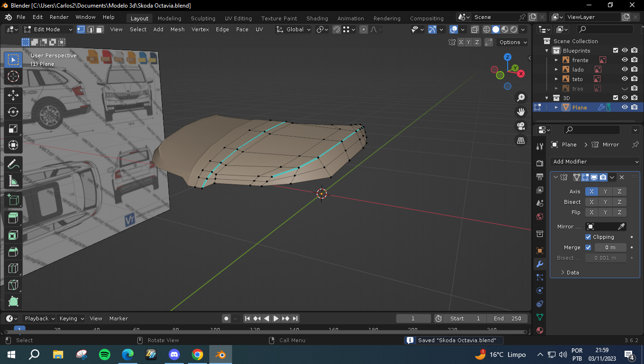644x364 pixels.
Task: Switch to the UV Editing workspace tab
Action: pyautogui.click(x=238, y=18)
